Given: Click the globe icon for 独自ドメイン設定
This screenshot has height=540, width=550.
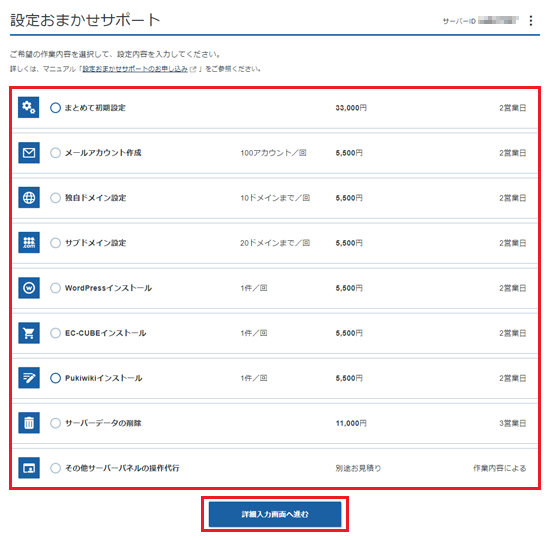Looking at the screenshot, I should point(29,198).
